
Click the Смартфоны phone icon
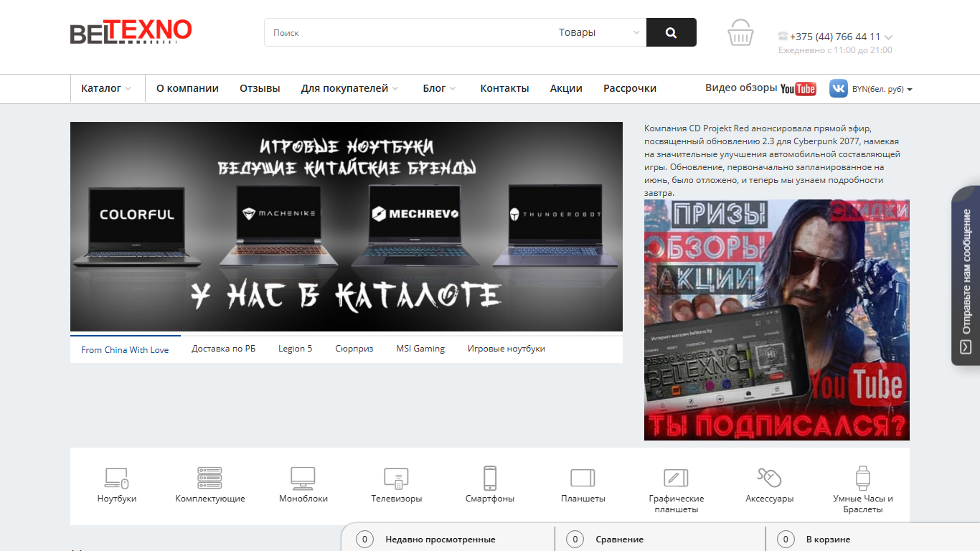pos(490,478)
